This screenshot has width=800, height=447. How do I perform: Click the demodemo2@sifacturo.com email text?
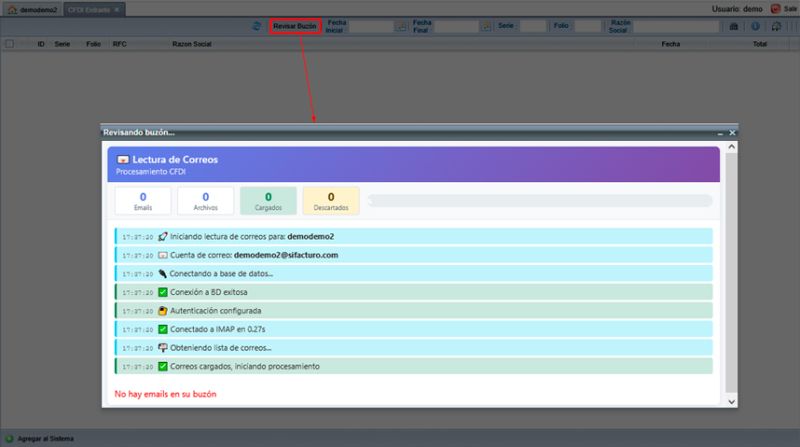(286, 255)
